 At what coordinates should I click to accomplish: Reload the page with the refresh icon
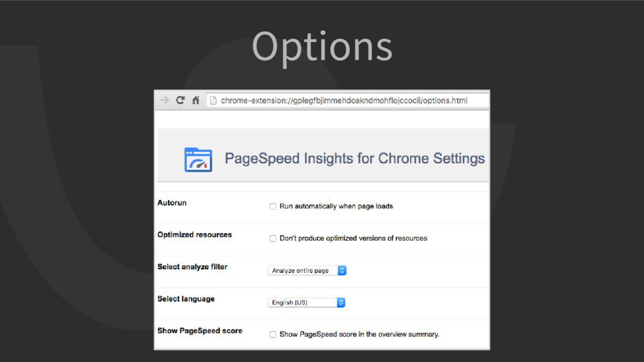[180, 100]
